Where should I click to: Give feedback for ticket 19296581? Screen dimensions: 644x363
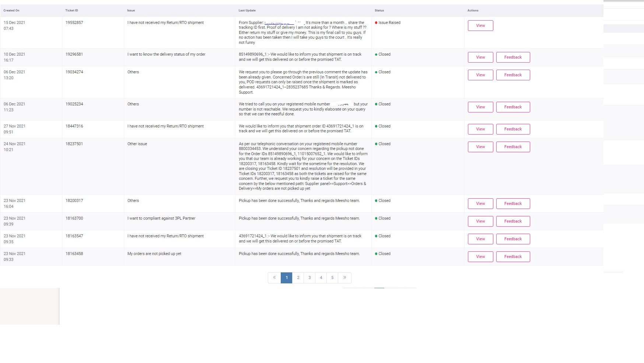(x=512, y=57)
